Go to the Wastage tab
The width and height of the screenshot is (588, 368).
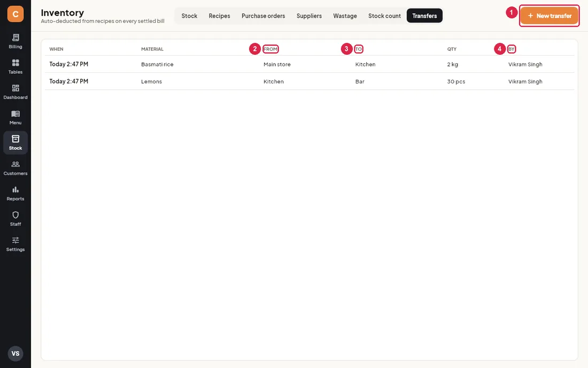pos(345,16)
